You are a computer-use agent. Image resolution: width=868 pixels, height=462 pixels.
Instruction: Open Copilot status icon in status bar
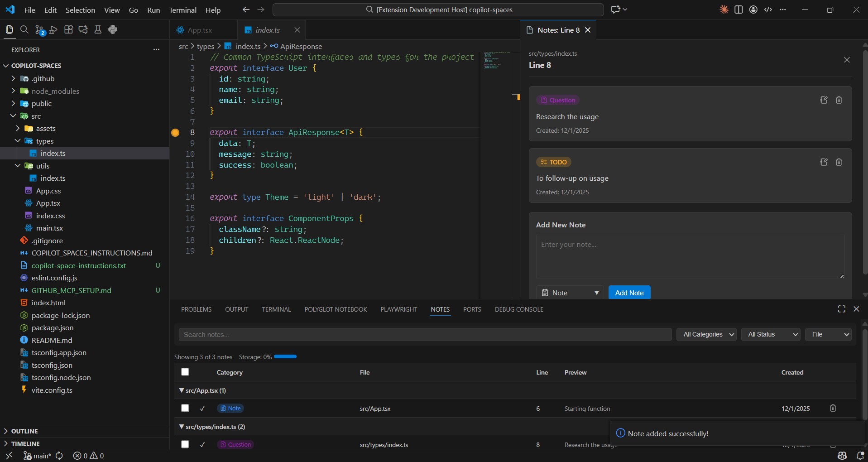842,456
